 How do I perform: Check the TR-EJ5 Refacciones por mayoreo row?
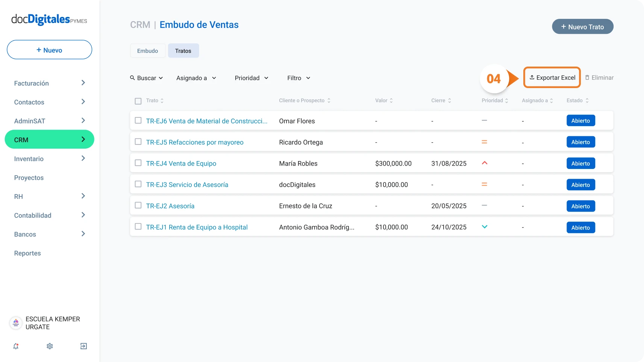[x=138, y=141]
